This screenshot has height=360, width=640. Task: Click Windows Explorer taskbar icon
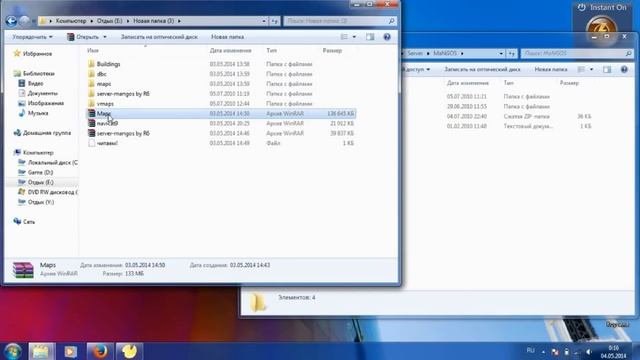pyautogui.click(x=41, y=351)
